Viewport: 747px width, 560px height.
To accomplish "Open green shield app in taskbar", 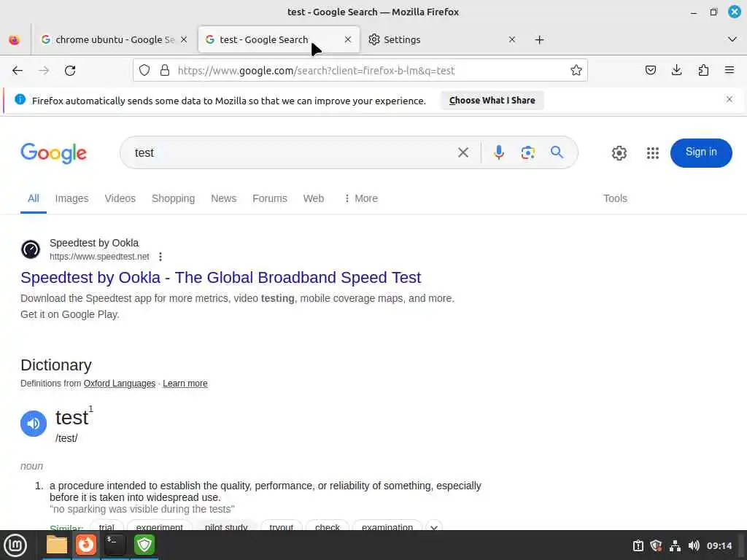I will coord(144,545).
